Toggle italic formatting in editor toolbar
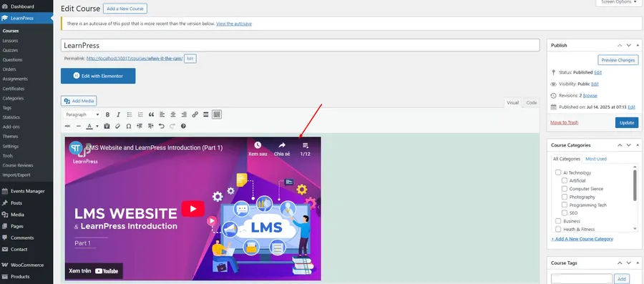 click(x=118, y=114)
